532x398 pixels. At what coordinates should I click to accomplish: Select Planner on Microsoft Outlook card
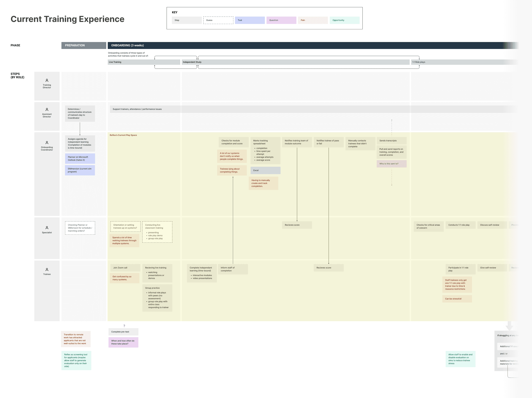(80, 158)
